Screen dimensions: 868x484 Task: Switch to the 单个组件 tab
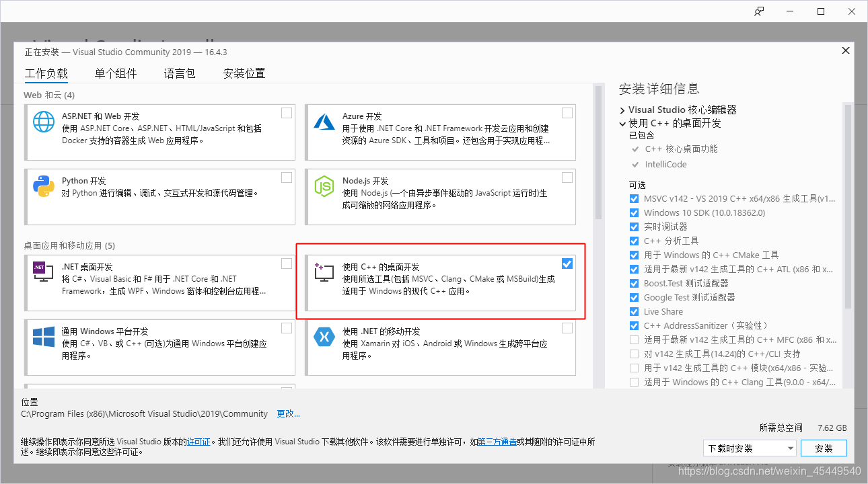pyautogui.click(x=115, y=73)
